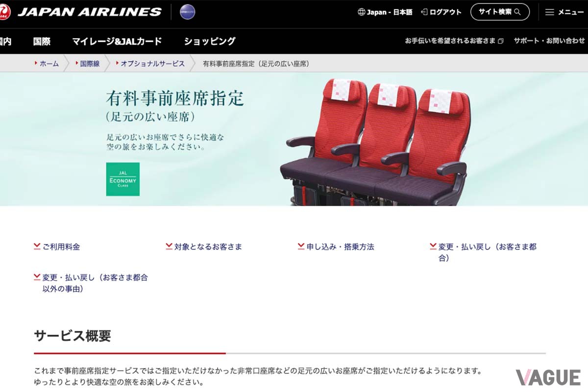Image resolution: width=588 pixels, height=392 pixels.
Task: Click the （足元の広い座席） banner subtitle
Action: point(150,117)
